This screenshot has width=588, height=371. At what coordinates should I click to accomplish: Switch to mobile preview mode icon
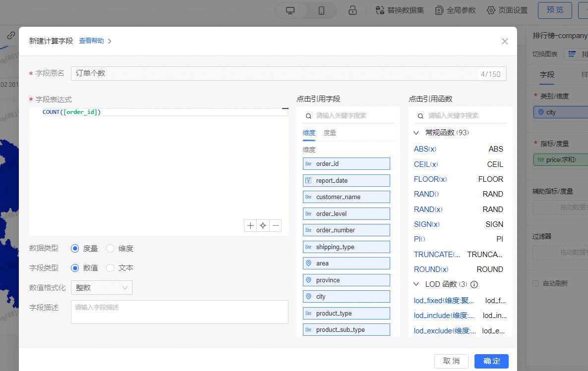pyautogui.click(x=321, y=10)
